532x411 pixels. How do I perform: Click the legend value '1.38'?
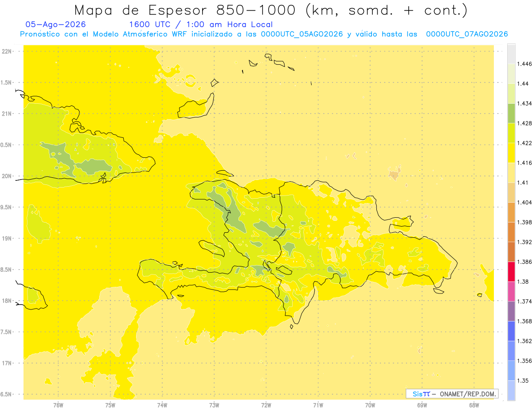point(523,282)
